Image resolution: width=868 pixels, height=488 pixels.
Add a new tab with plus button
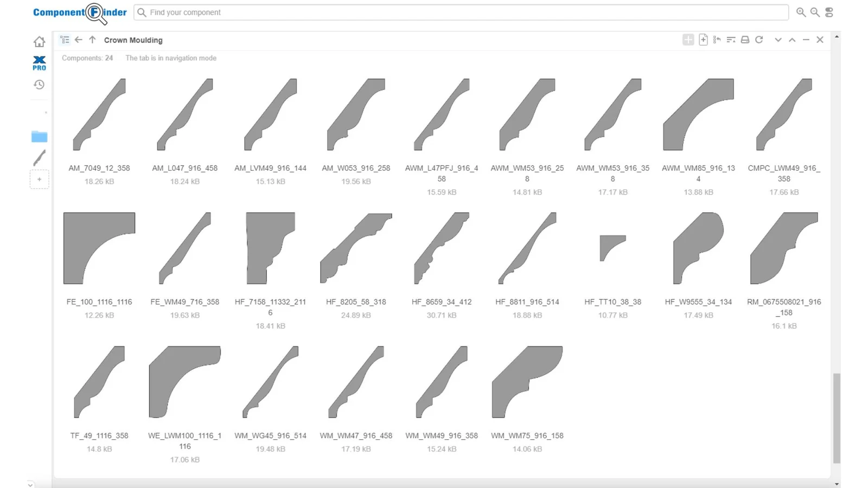(39, 179)
